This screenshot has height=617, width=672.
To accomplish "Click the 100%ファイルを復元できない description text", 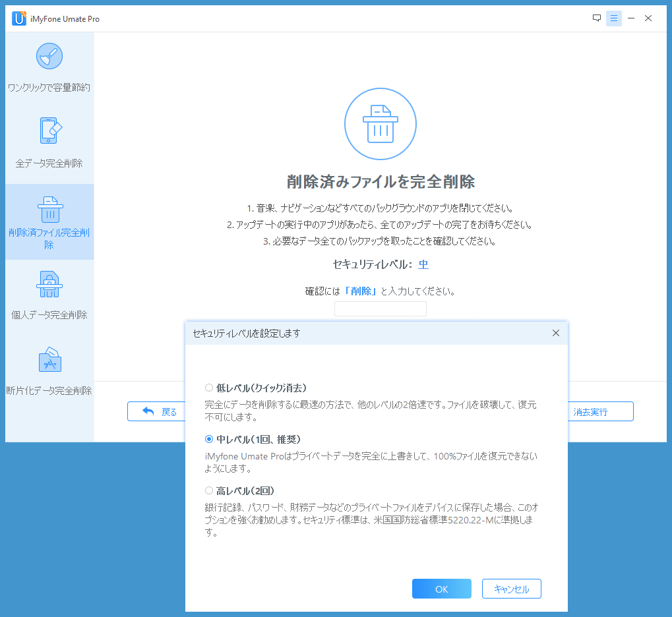I will coord(485,456).
